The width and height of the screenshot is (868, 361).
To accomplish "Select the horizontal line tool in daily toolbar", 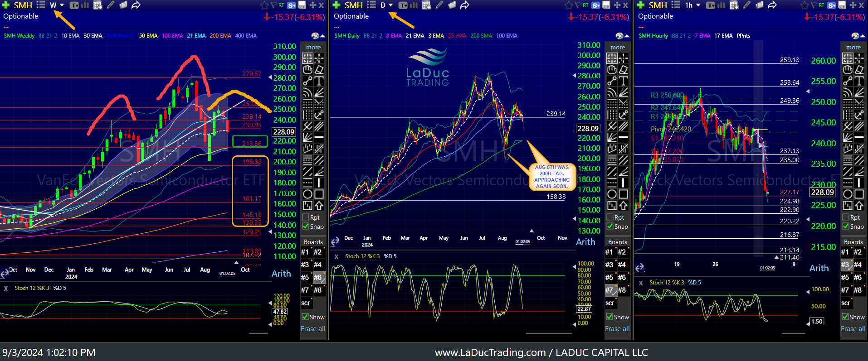I will [624, 137].
